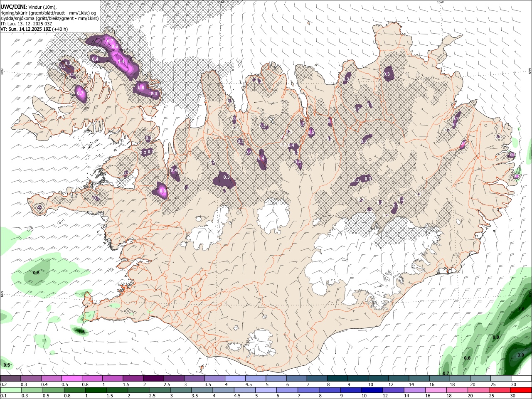Select the light pink 16 swatch in the lower legend
The height and width of the screenshot is (399, 532).
coord(436,390)
